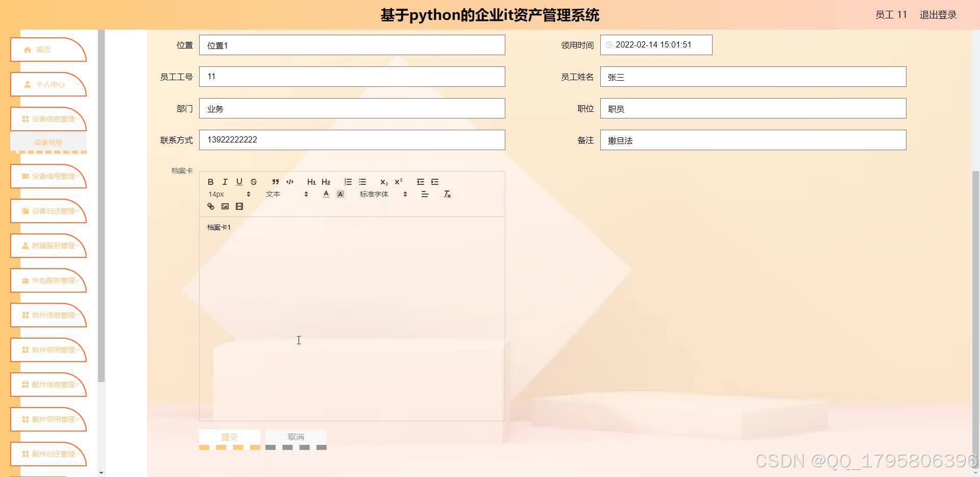
Task: Apply subscript formatting
Action: 384,182
